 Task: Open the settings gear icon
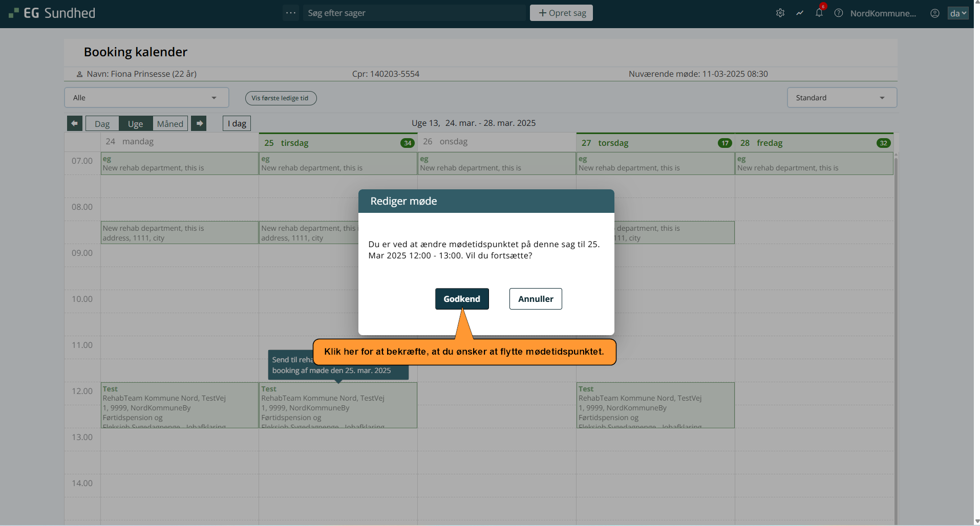780,13
